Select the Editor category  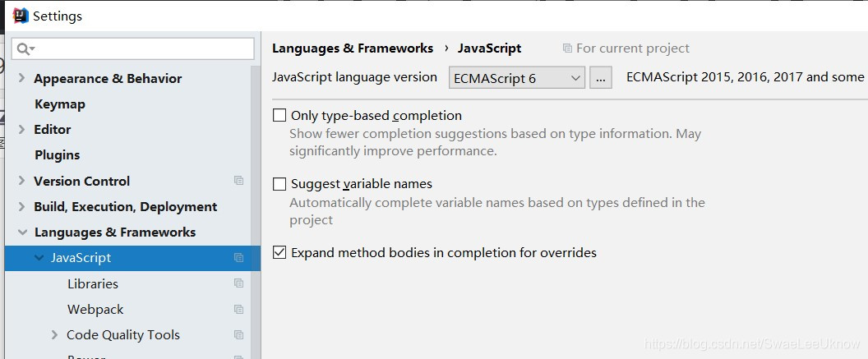pyautogui.click(x=52, y=130)
